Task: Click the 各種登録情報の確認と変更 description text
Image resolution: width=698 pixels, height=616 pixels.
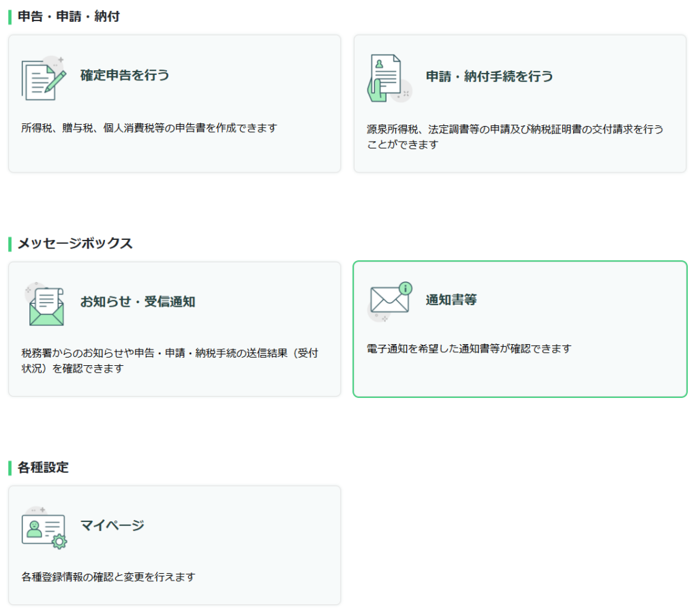Action: (108, 577)
